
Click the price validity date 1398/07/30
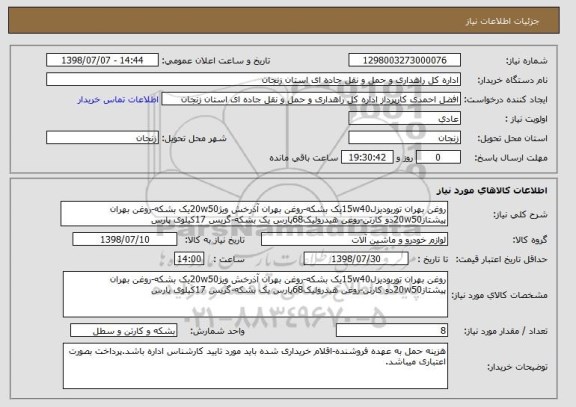click(x=356, y=259)
